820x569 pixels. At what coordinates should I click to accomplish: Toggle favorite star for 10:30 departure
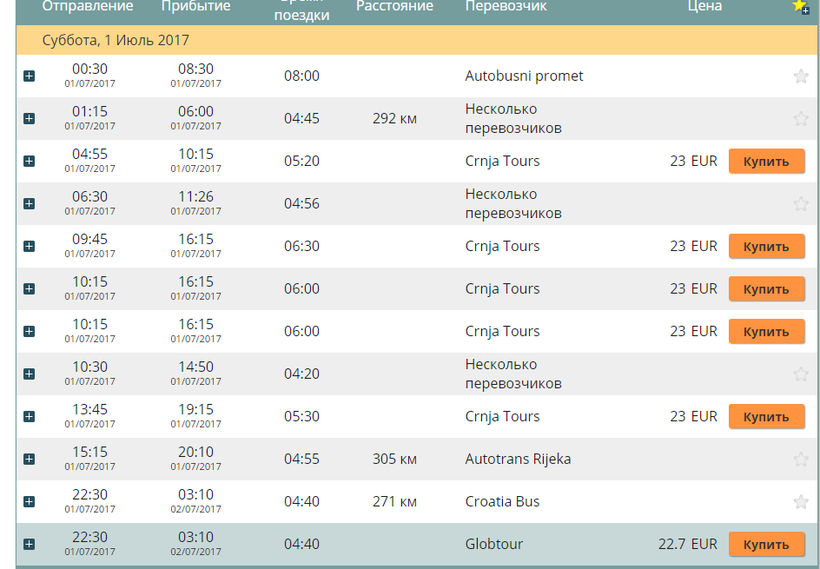[800, 374]
